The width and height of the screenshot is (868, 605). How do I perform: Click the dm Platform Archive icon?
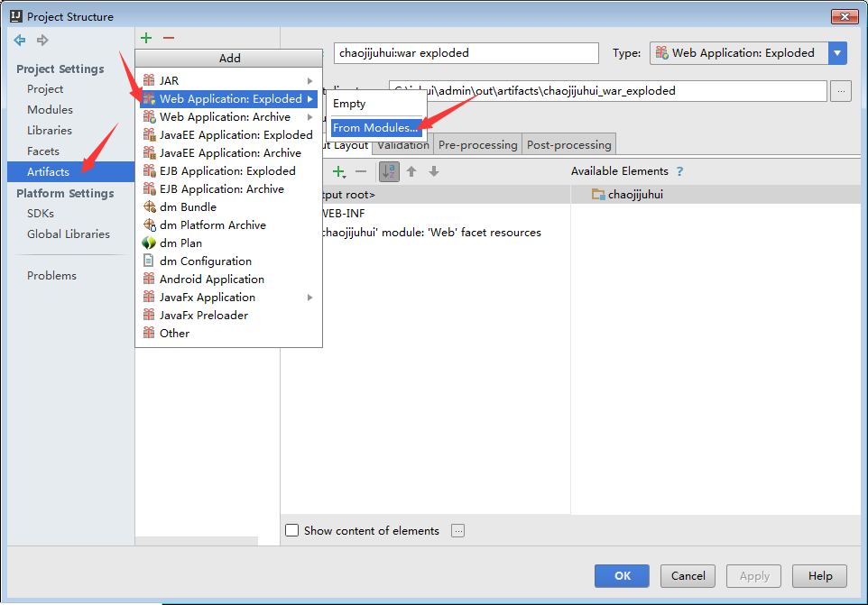(x=150, y=225)
